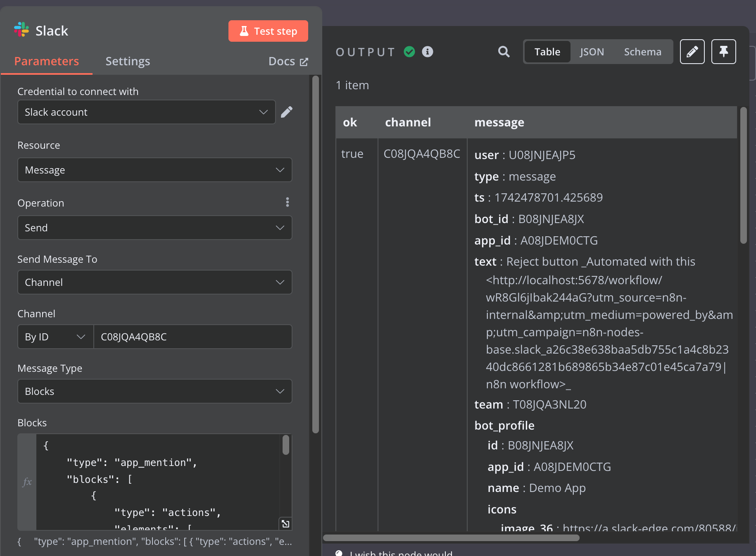
Task: Open the Resource Message dropdown
Action: pyautogui.click(x=155, y=170)
